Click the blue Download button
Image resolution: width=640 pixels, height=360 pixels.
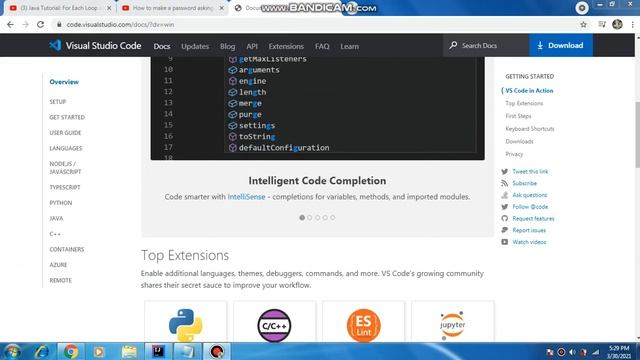(561, 45)
